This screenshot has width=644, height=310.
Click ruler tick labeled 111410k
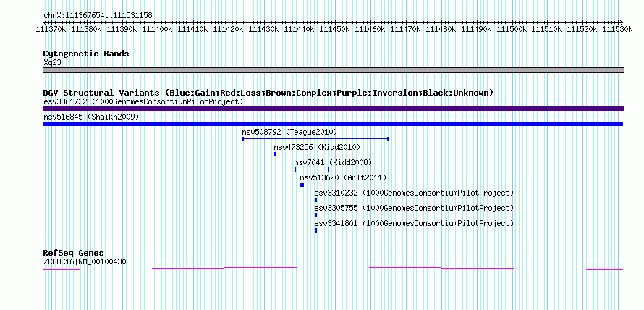(192, 29)
